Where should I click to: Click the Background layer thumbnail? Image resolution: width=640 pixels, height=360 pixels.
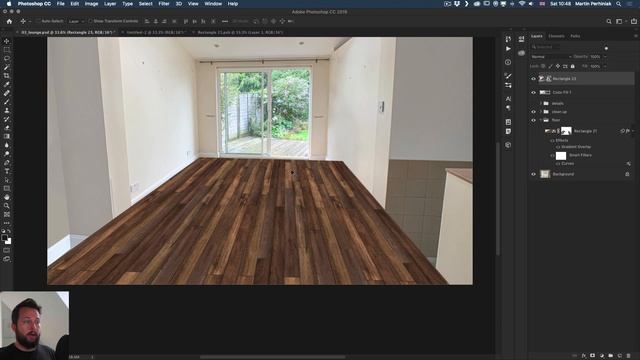pyautogui.click(x=545, y=174)
